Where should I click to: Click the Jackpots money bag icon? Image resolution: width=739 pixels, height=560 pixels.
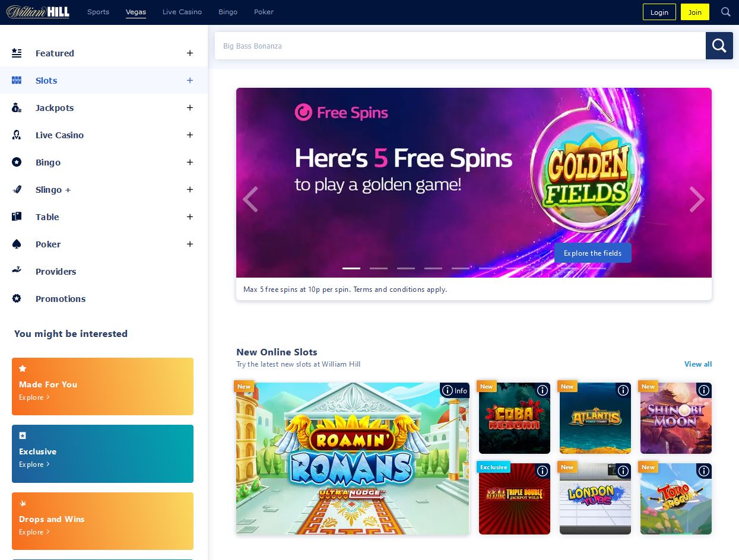click(17, 108)
